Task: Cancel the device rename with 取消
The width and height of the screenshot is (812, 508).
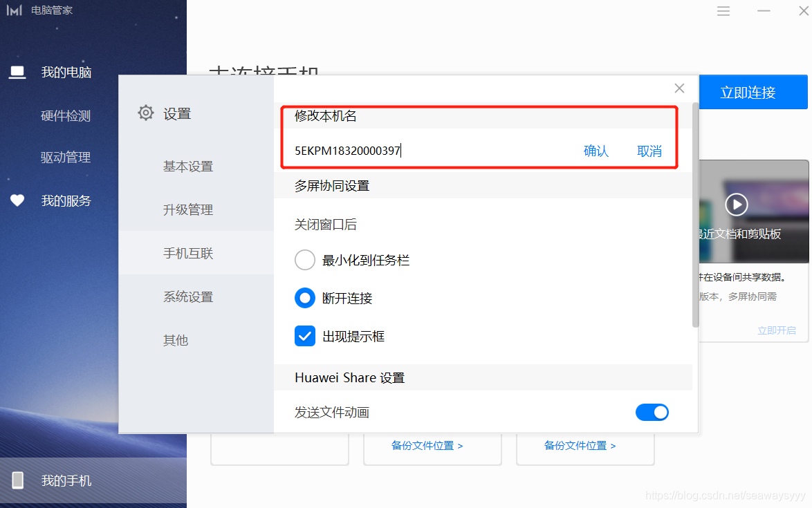Action: pyautogui.click(x=649, y=151)
